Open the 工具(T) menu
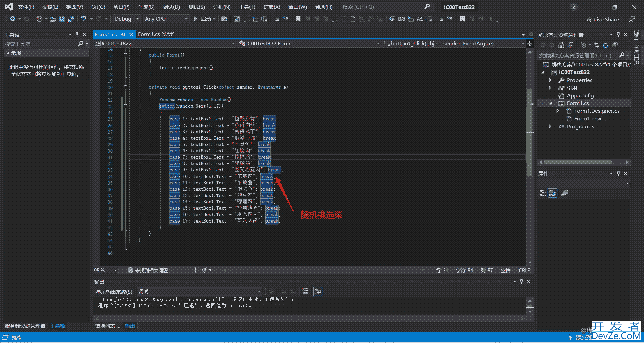Viewport: 644px width, 343px height. [247, 7]
